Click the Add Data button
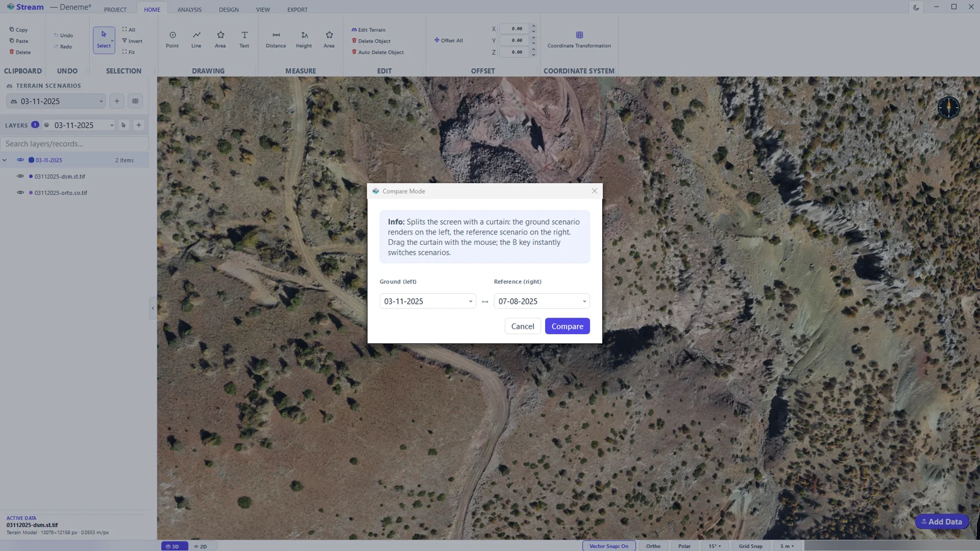 pos(942,522)
